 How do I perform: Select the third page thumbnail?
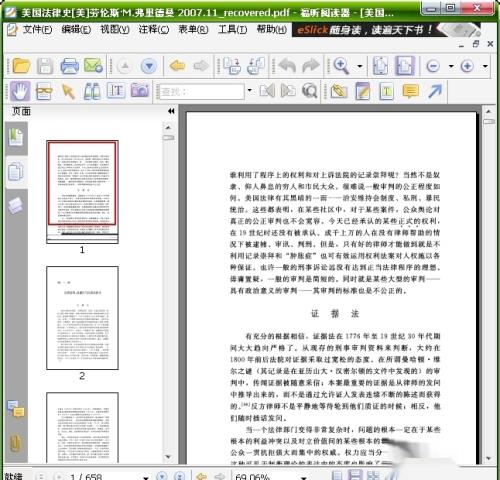[82, 427]
